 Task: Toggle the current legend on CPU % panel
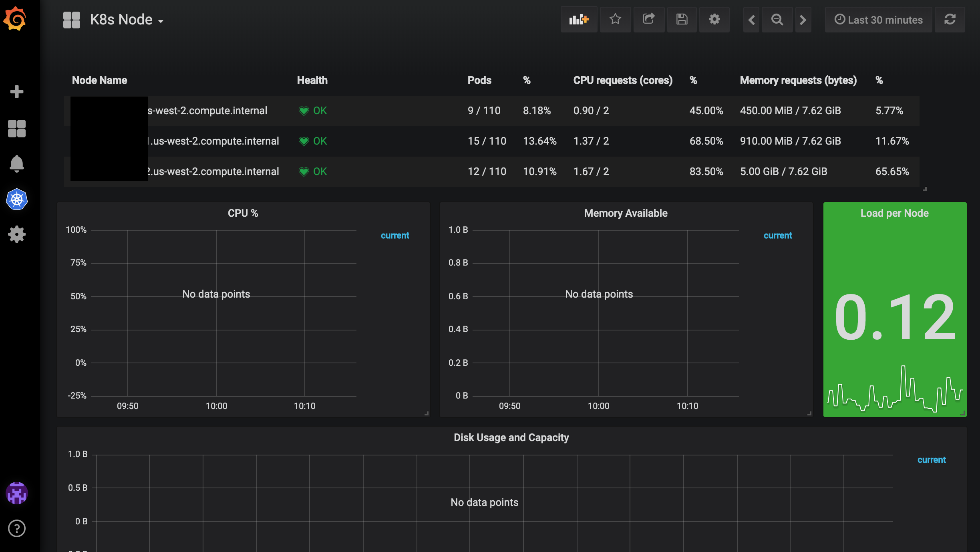point(395,235)
